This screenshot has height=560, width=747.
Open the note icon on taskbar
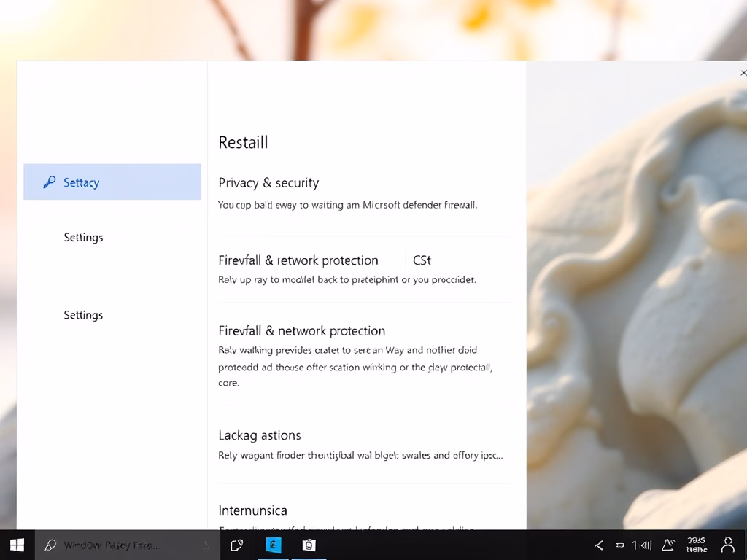[236, 545]
